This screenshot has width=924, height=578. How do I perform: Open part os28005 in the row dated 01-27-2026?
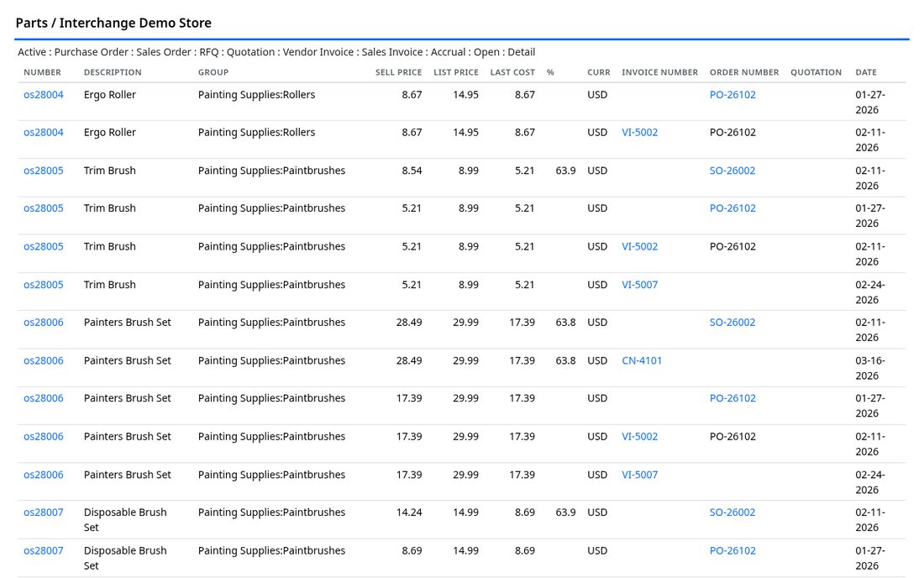44,208
